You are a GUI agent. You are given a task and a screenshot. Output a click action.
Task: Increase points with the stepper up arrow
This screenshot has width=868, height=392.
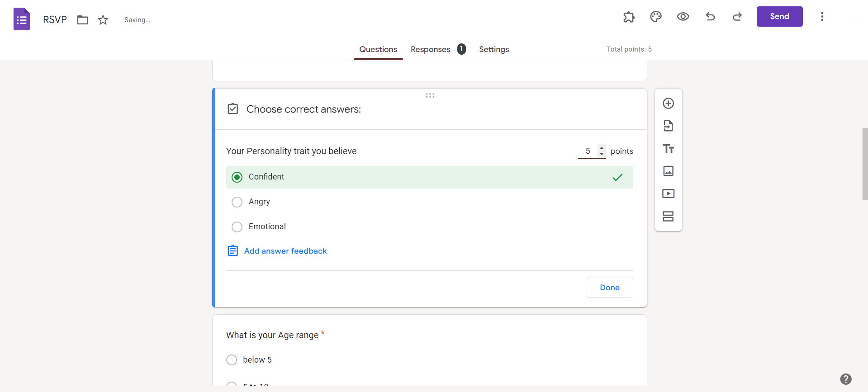tap(602, 148)
